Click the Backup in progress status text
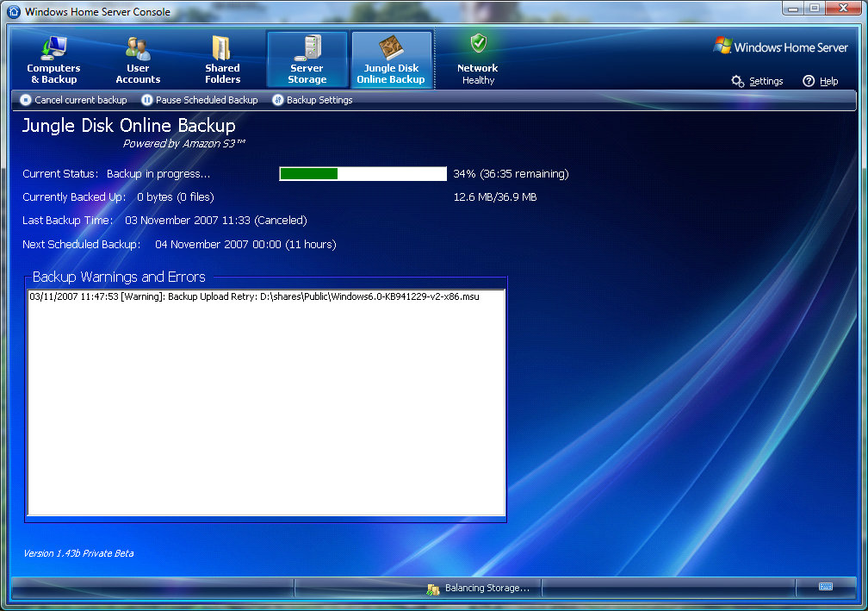The image size is (868, 611). tap(158, 173)
